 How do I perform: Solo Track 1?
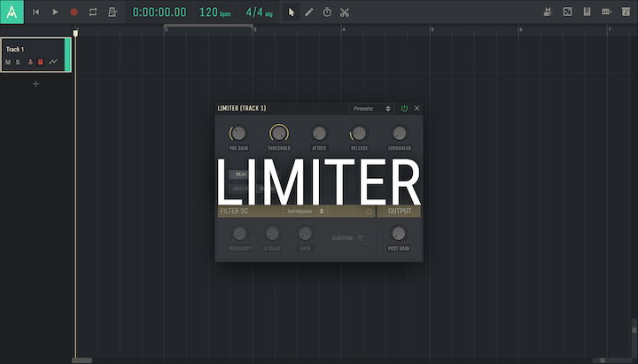pos(18,62)
